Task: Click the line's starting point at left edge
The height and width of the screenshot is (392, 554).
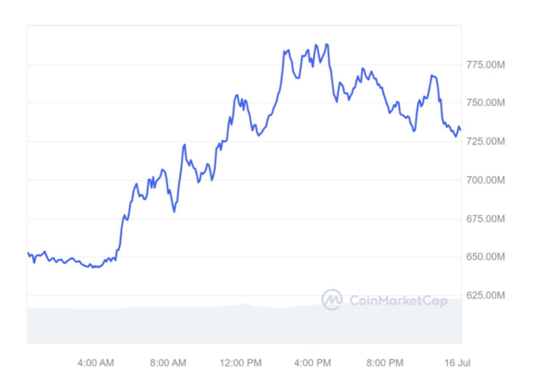Action: [28, 253]
